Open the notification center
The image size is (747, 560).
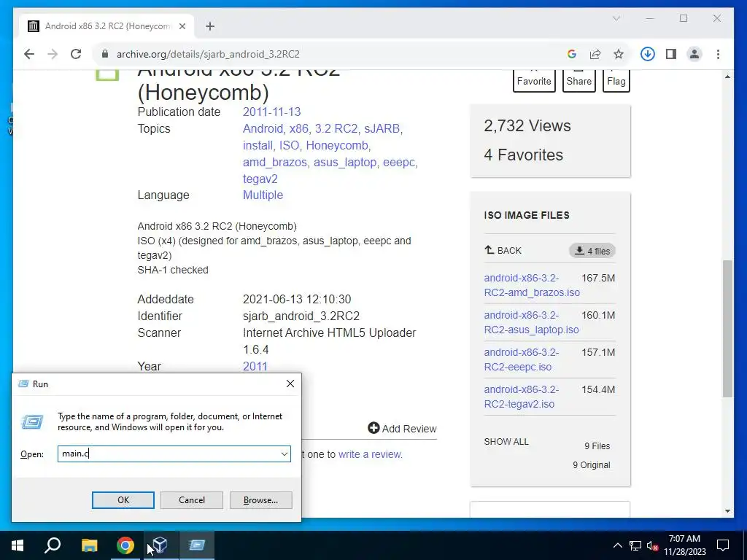(x=723, y=545)
